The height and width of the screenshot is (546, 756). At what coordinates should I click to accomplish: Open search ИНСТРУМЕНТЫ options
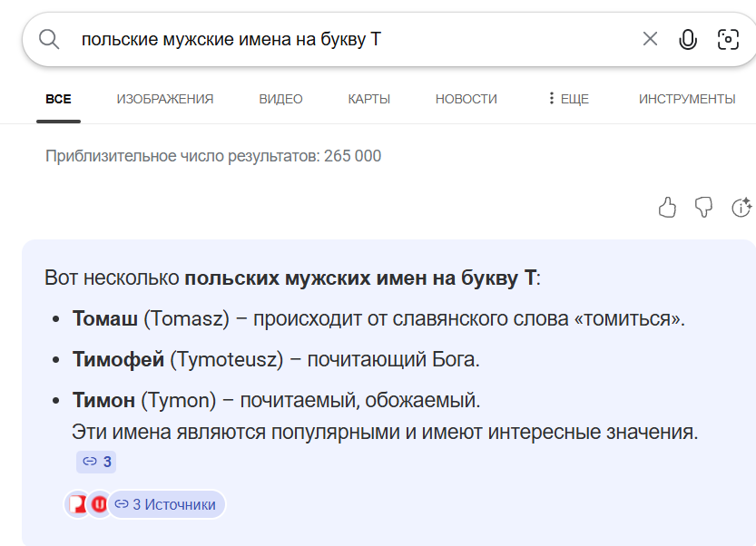click(689, 99)
